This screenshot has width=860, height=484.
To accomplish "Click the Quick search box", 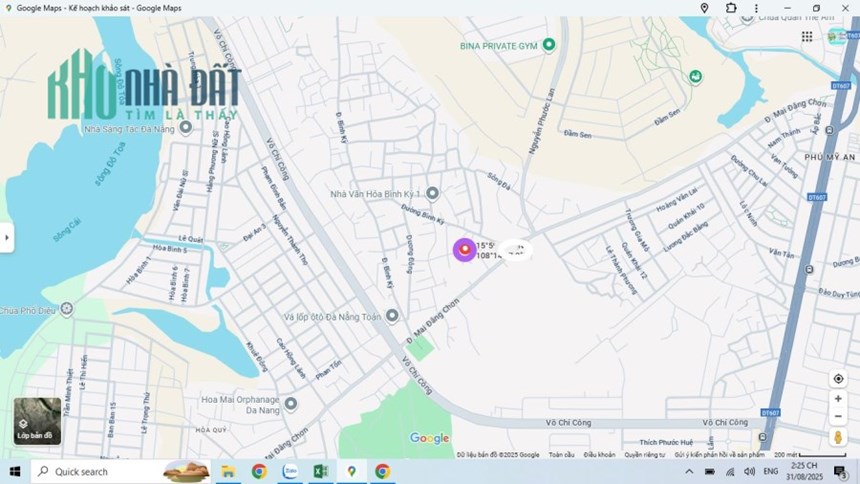I will pyautogui.click(x=121, y=471).
